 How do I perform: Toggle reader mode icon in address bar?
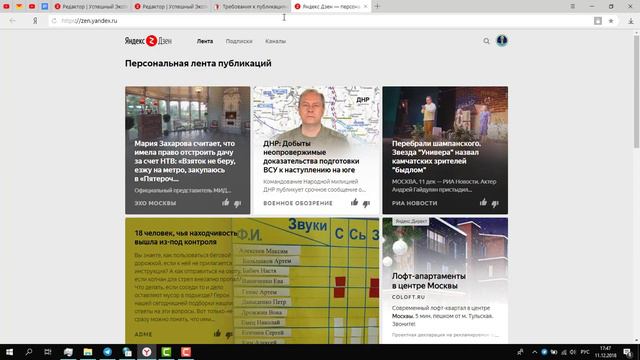(598, 21)
